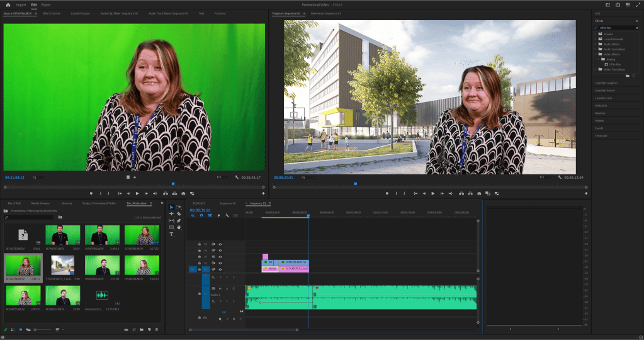This screenshot has width=644, height=340.
Task: Switch to the Effect Controls tab
Action: coord(52,13)
